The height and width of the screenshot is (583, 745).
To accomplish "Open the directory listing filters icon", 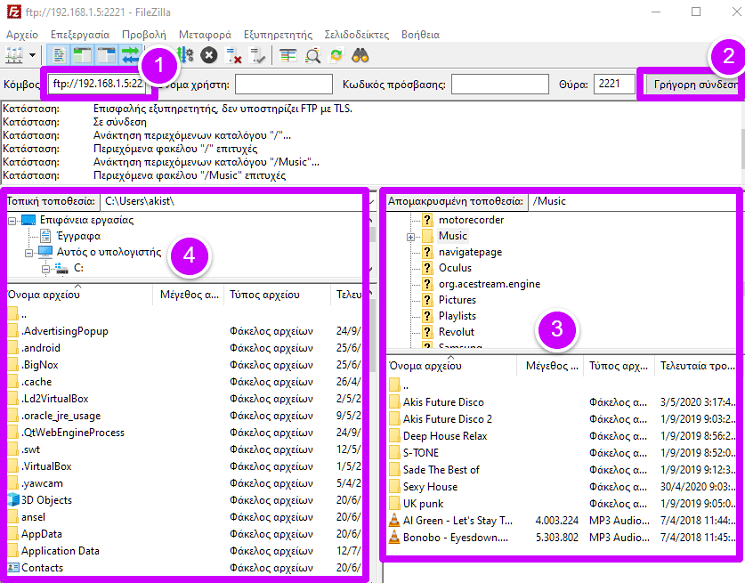I will 288,56.
